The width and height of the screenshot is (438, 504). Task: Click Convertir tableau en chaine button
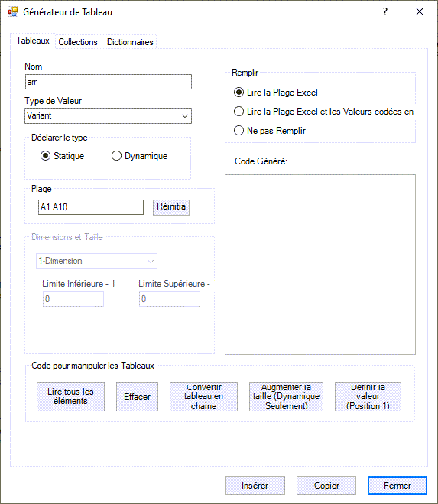(203, 397)
